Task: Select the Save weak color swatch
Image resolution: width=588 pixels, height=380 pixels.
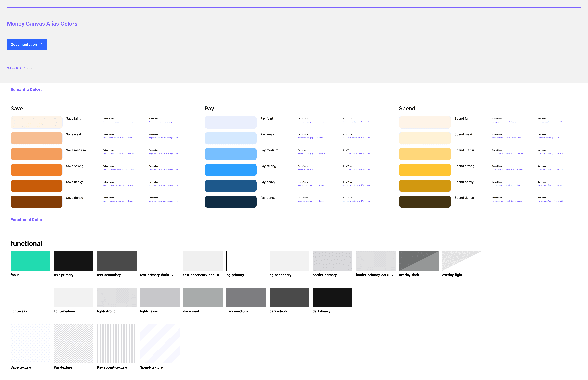Action: pyautogui.click(x=37, y=138)
